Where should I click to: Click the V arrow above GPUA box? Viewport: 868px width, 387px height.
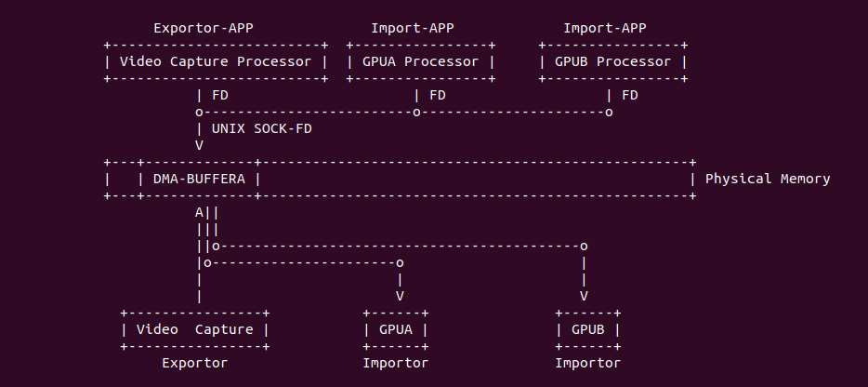tap(400, 296)
